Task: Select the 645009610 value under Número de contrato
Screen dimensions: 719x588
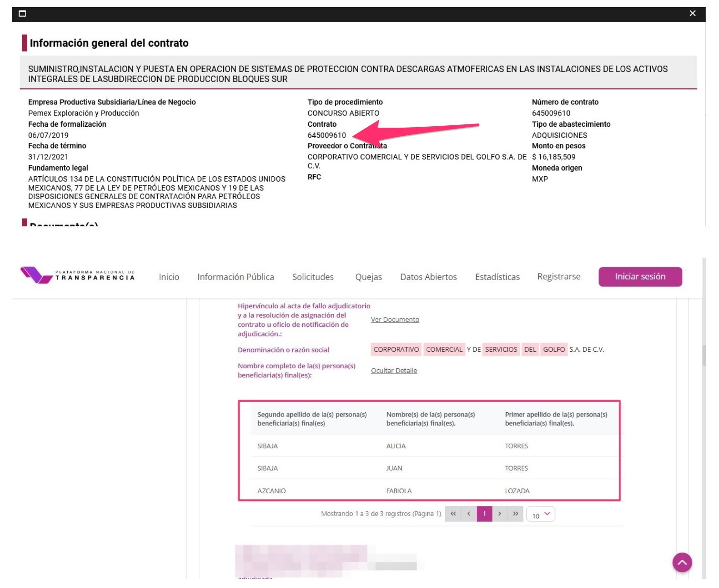Action: (551, 113)
